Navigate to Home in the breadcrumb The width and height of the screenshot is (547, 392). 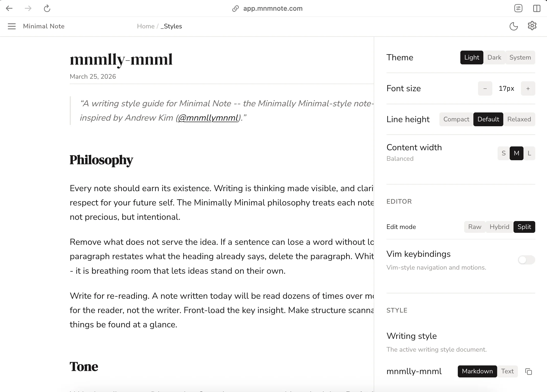point(146,26)
